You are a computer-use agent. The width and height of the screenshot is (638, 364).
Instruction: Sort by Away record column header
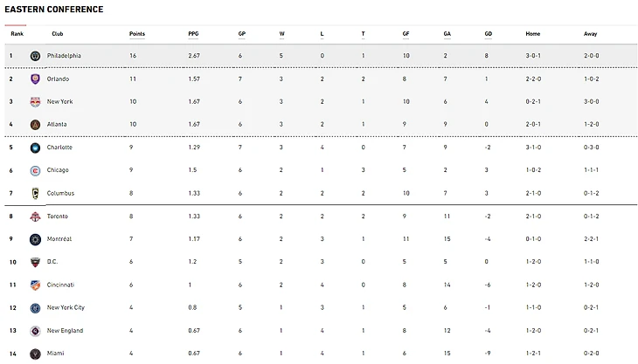coord(591,34)
